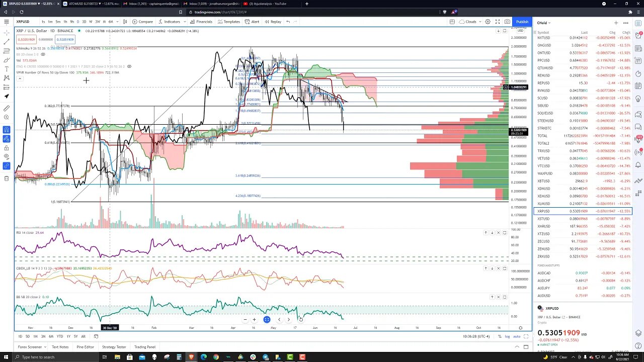Enter fullscreen chart mode
Image resolution: width=644 pixels, height=362 pixels.
498,22
